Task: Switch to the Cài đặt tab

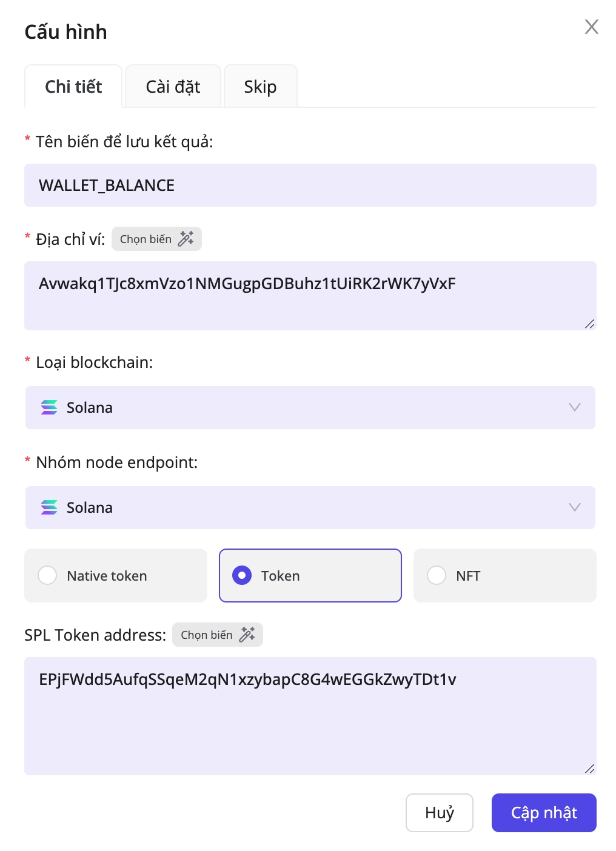Action: pos(173,87)
